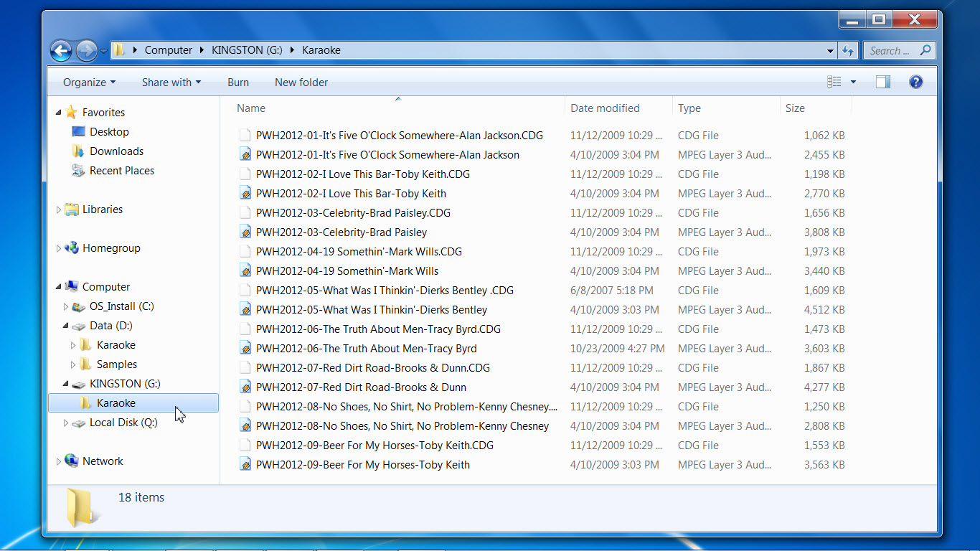Open the Recent Places icon
The image size is (980, 551).
point(78,171)
